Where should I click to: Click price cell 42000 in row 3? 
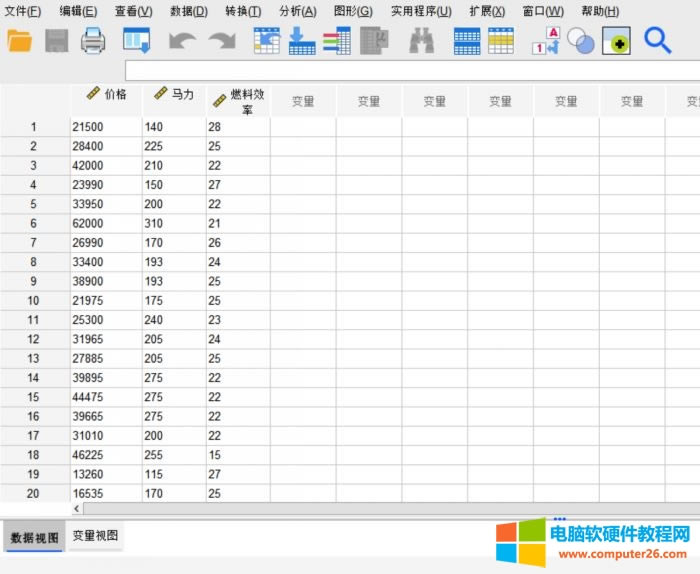pyautogui.click(x=106, y=166)
